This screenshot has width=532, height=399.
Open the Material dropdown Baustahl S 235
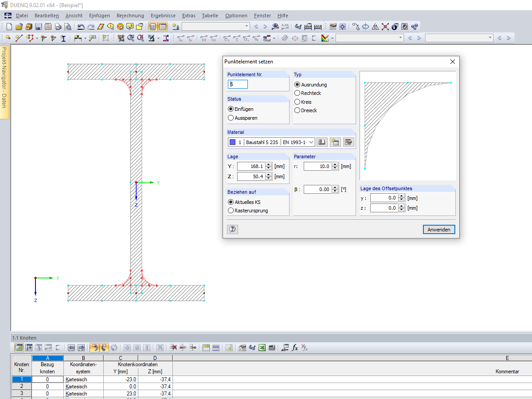tap(311, 142)
